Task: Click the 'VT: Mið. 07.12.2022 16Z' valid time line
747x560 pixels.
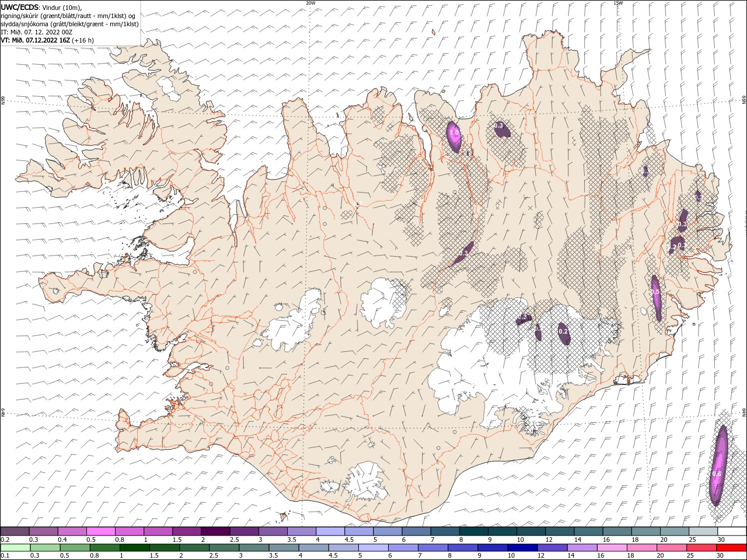Action: pos(47,40)
